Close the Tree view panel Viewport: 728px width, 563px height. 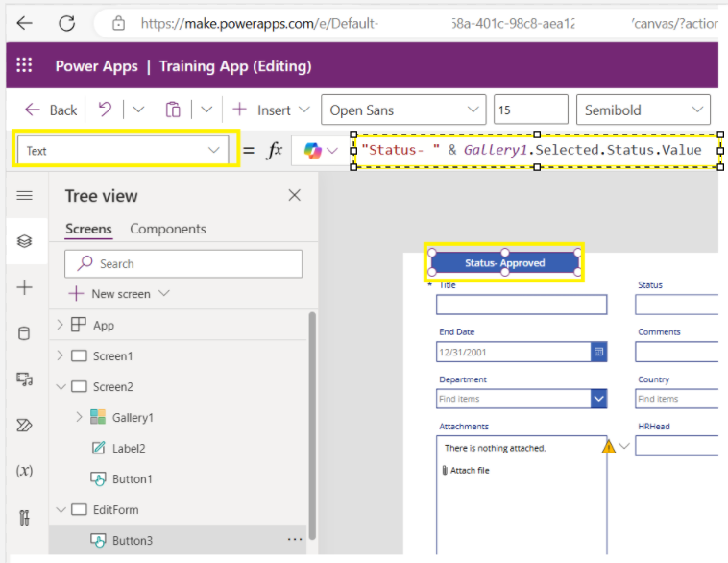click(x=295, y=196)
